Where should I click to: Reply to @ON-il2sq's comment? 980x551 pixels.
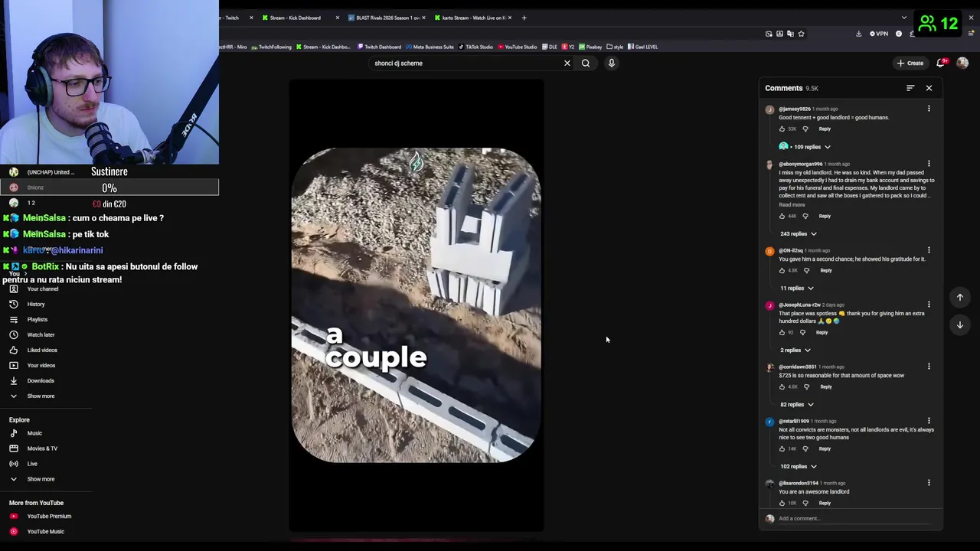point(826,270)
